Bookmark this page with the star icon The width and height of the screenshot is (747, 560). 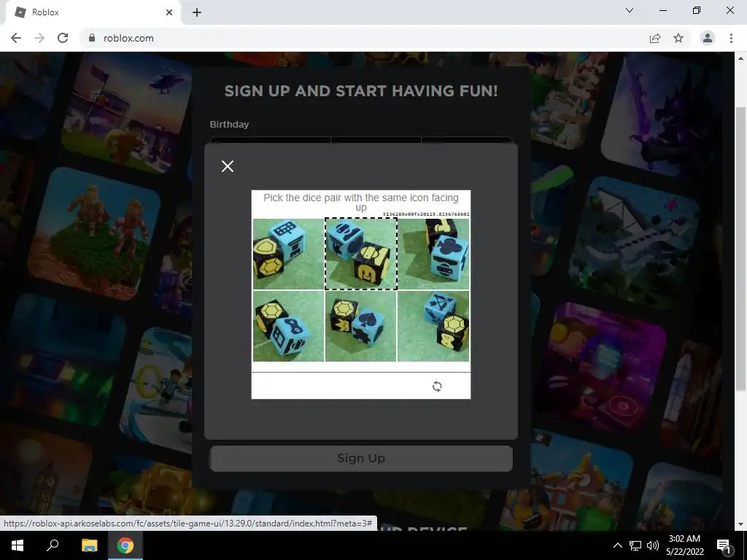678,38
